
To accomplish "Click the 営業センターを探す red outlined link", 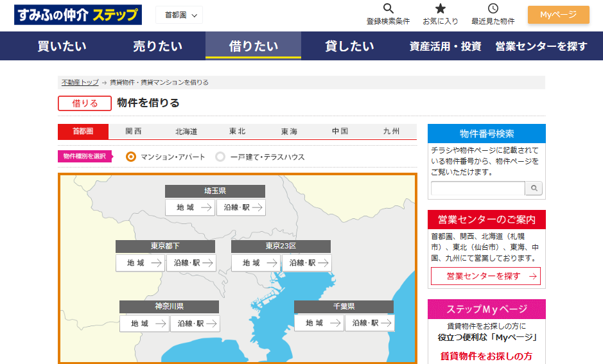I will (x=485, y=276).
